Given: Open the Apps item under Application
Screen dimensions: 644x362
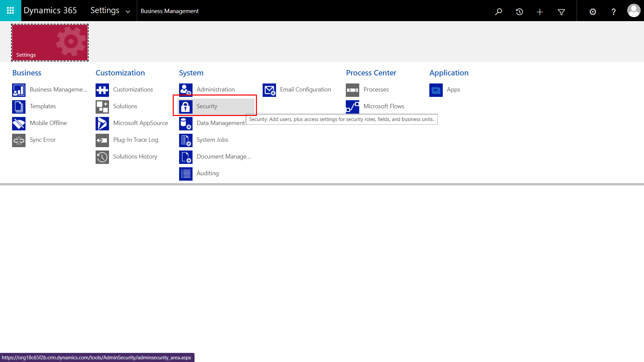Looking at the screenshot, I should [x=453, y=89].
